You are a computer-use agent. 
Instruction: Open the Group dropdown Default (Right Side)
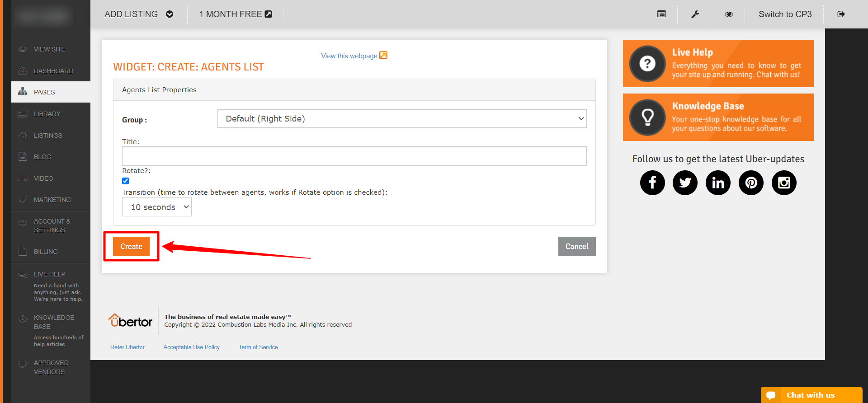click(x=402, y=118)
